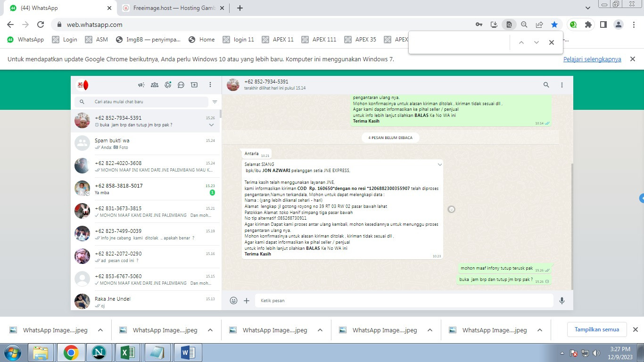Image resolution: width=644 pixels, height=362 pixels.
Task: Click install app icon in address bar
Action: pyautogui.click(x=494, y=25)
